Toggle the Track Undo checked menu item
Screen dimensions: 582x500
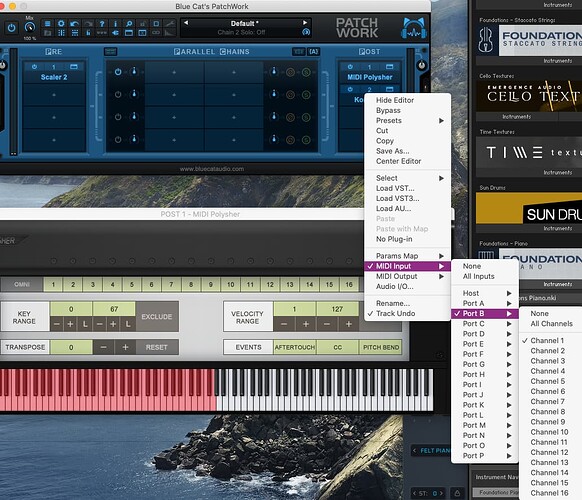(407, 313)
